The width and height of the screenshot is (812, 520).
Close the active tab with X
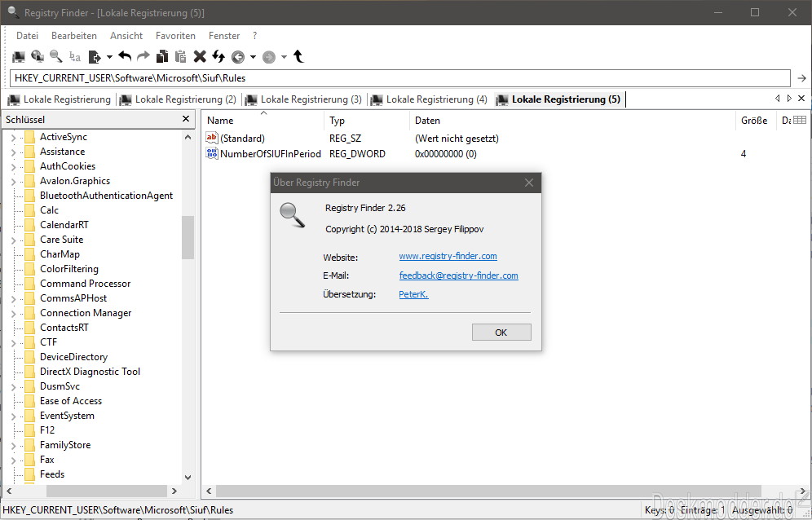coord(801,99)
